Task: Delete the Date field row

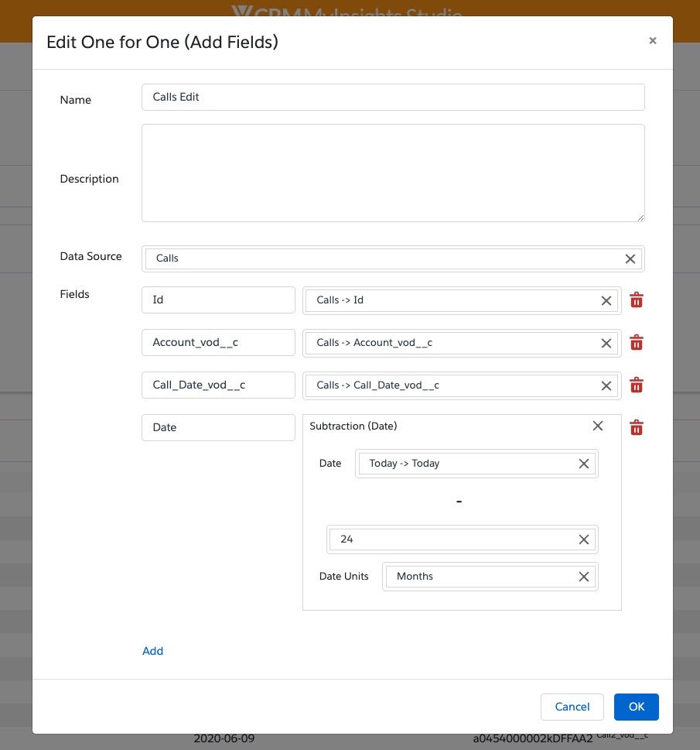Action: (x=637, y=428)
